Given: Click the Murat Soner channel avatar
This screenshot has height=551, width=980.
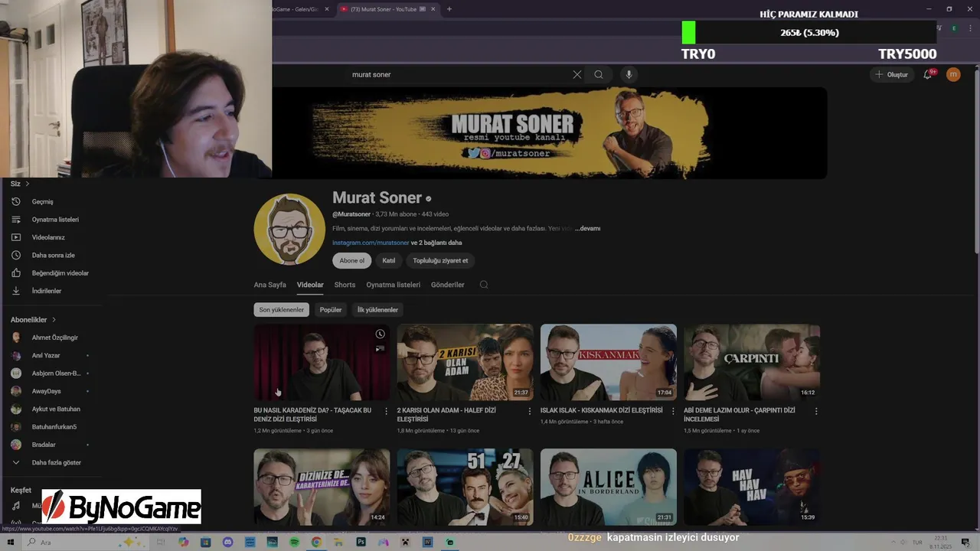Looking at the screenshot, I should point(289,230).
